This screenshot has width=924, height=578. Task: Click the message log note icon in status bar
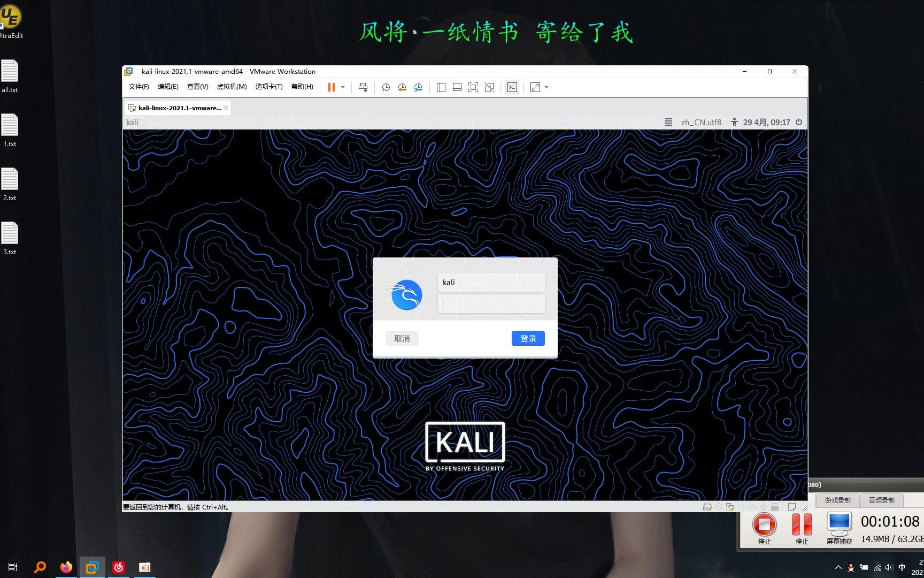point(792,507)
